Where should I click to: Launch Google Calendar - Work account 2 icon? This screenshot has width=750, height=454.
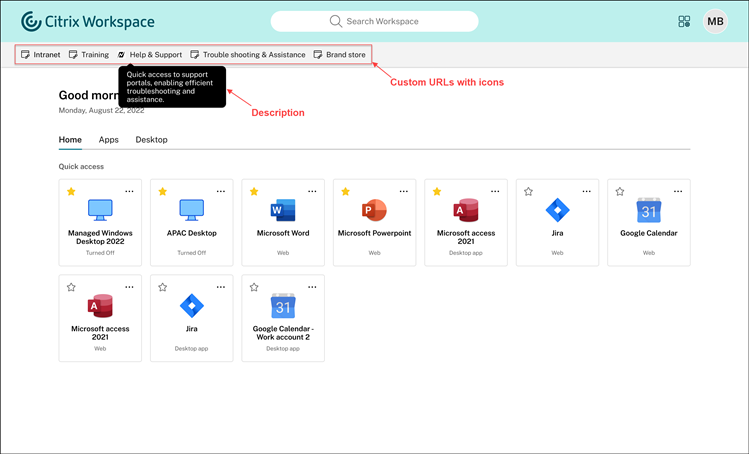pyautogui.click(x=283, y=306)
